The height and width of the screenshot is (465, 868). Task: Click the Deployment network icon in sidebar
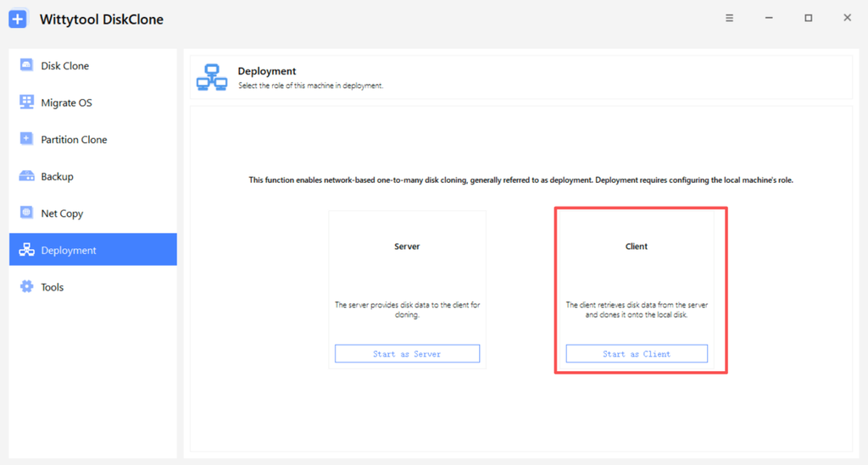pos(26,250)
